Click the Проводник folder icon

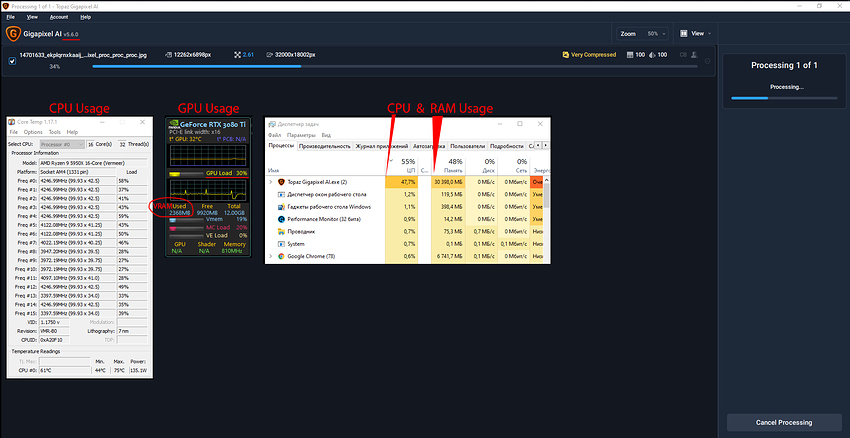point(281,231)
